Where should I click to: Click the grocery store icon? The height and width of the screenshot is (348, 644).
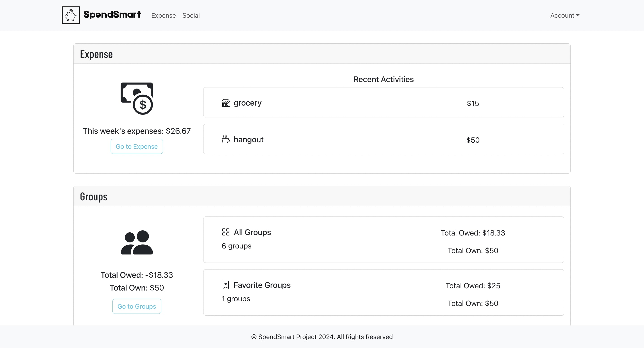click(225, 103)
